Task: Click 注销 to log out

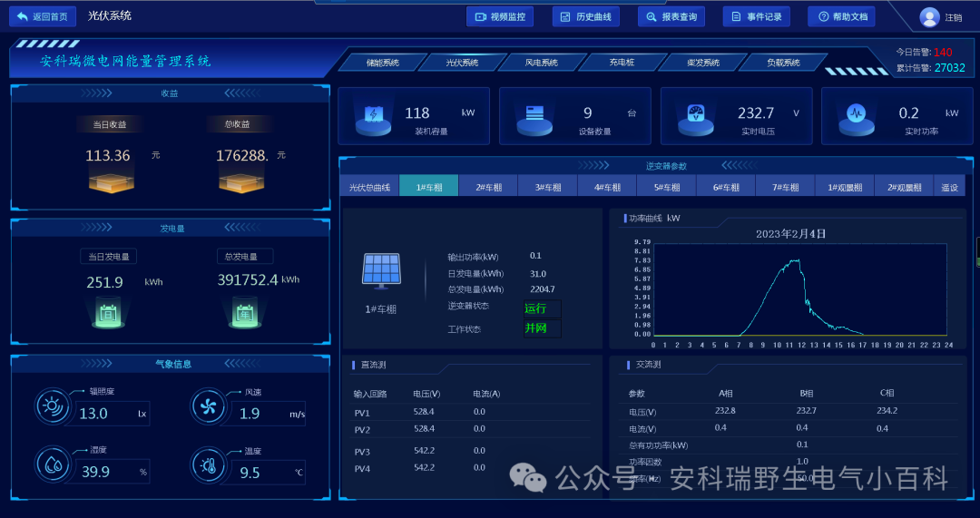Action: 953,17
